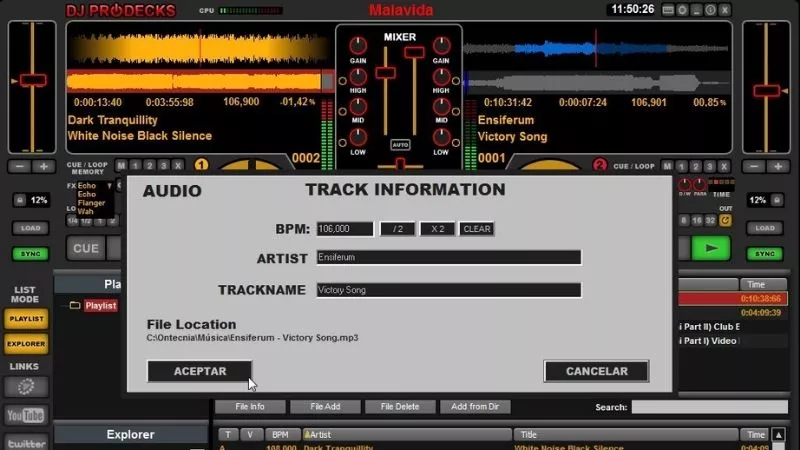Toggle the mixer AUTO button
800x450 pixels.
tap(400, 145)
